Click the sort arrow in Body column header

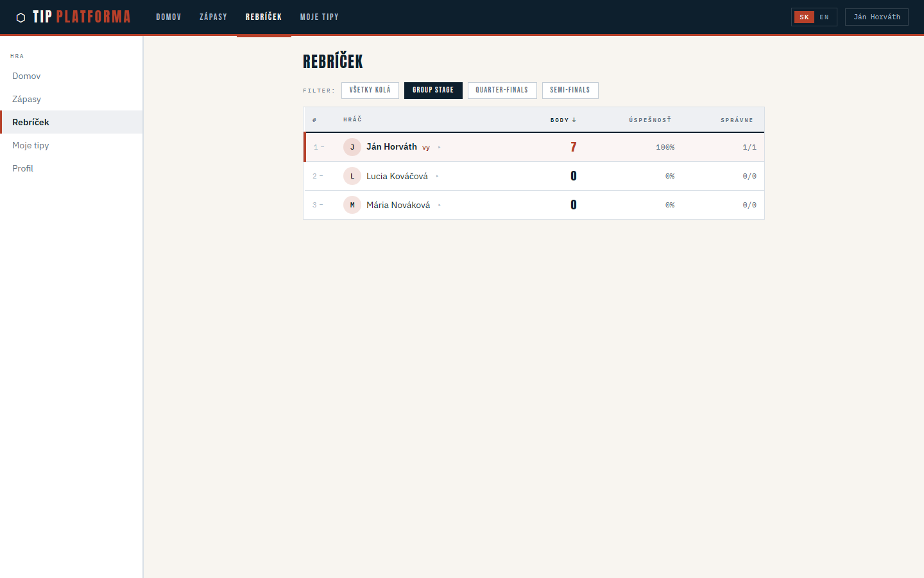pyautogui.click(x=574, y=120)
